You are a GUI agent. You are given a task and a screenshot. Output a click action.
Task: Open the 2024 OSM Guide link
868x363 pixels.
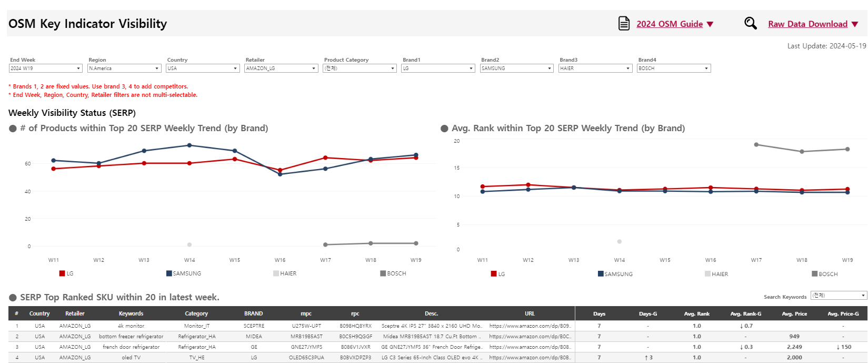tap(670, 24)
